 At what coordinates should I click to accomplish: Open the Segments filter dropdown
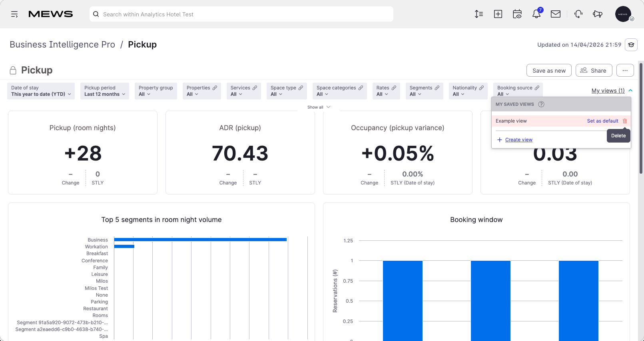click(425, 91)
